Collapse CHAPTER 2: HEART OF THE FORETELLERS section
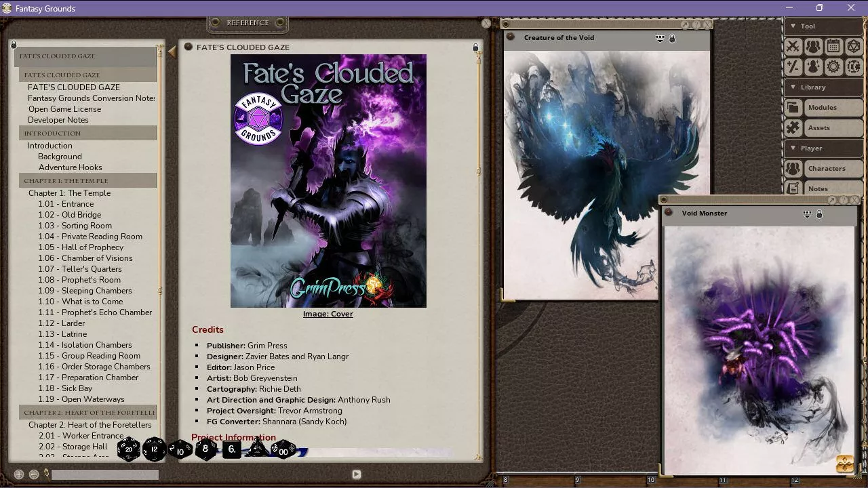The image size is (868, 488). (87, 412)
